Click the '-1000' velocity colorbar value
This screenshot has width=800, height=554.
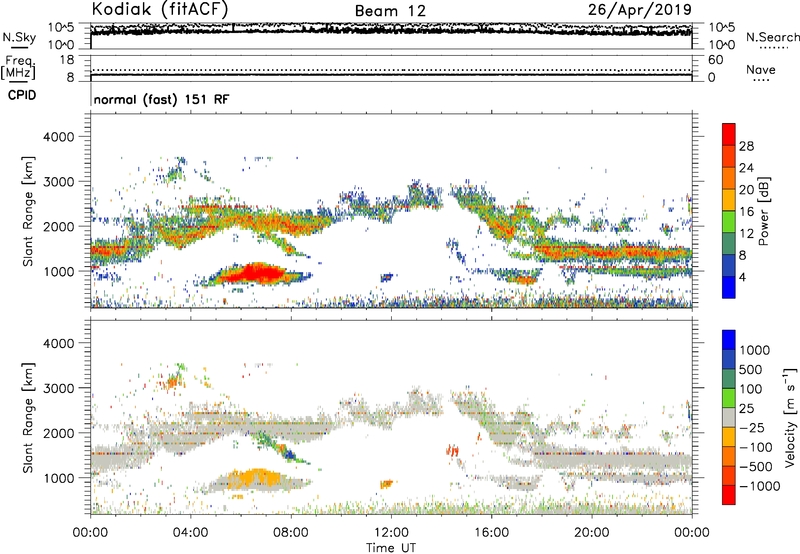click(760, 486)
